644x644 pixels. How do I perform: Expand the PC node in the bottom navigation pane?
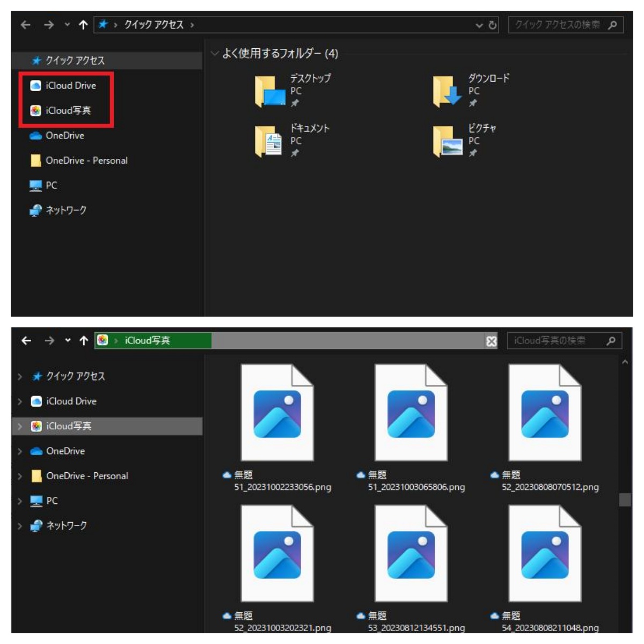point(20,501)
